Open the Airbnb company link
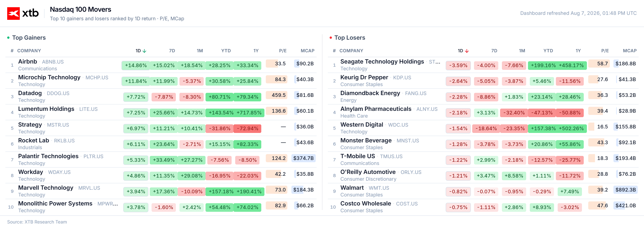This screenshot has height=228, width=644. (27, 61)
